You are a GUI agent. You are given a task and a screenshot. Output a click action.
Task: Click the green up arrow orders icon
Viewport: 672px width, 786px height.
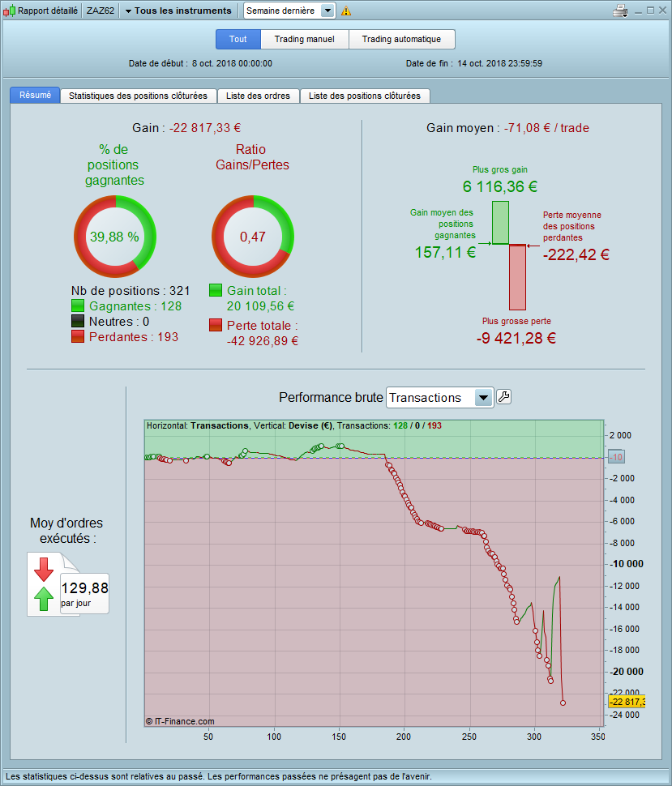pos(44,599)
